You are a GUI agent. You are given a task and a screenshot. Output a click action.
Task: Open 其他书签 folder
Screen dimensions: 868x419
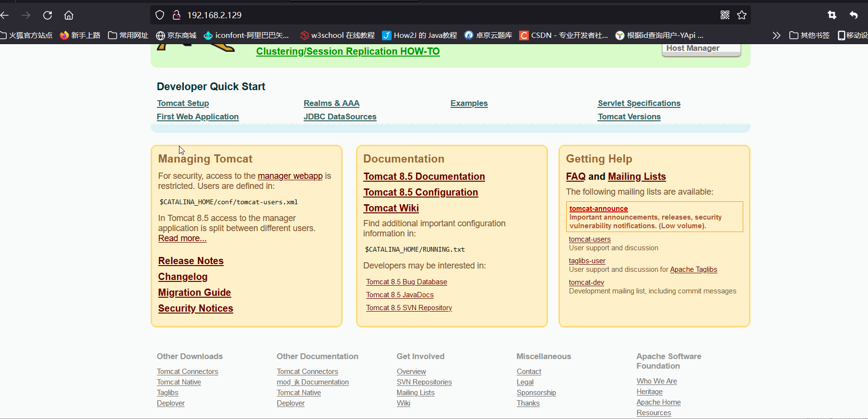point(809,35)
